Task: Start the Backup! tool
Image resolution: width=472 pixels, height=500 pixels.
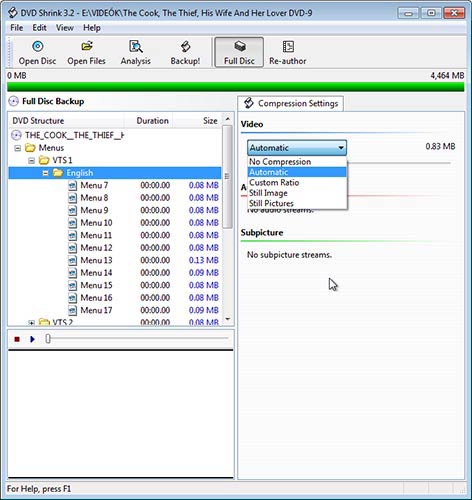Action: pyautogui.click(x=185, y=52)
